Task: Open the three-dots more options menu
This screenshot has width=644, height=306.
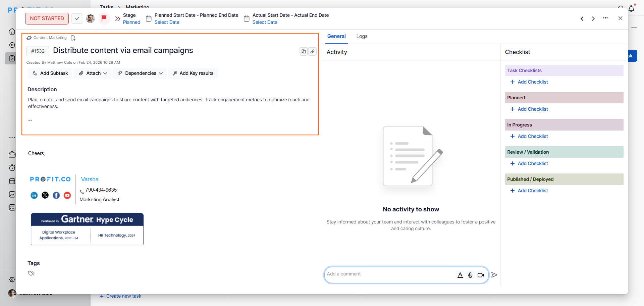Action: [605, 18]
